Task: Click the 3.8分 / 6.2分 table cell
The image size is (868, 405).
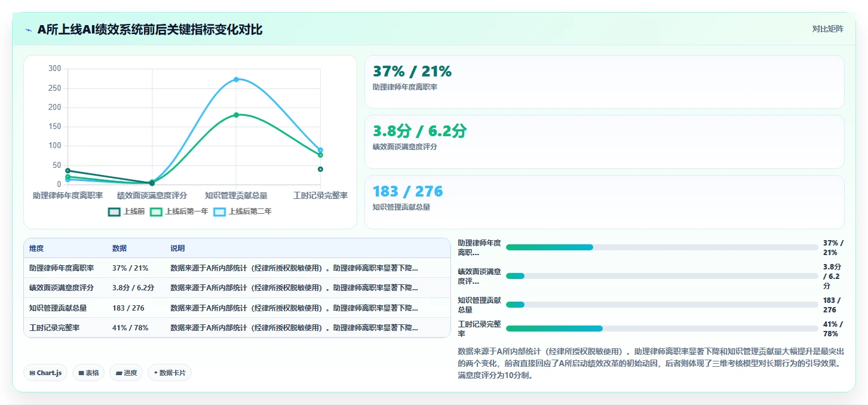Action: point(136,288)
